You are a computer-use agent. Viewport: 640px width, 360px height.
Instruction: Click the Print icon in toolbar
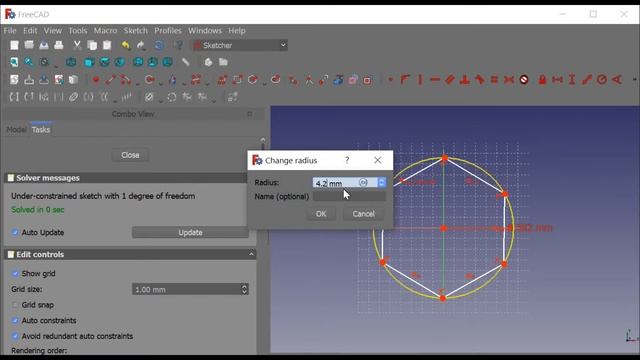pos(59,45)
